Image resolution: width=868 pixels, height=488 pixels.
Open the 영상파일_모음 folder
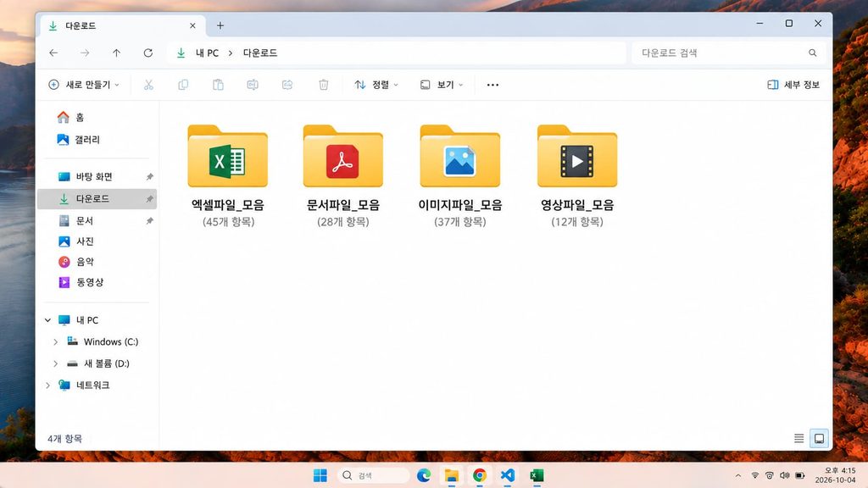tap(576, 176)
